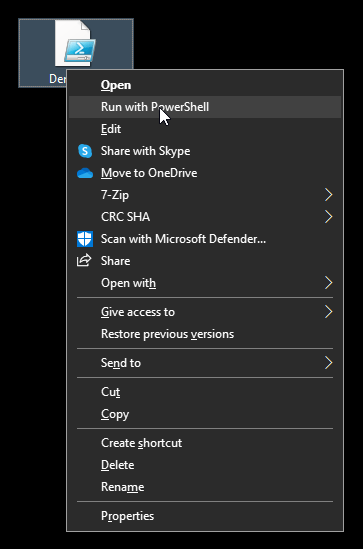Cut the selected file
The height and width of the screenshot is (549, 363).
coord(205,392)
